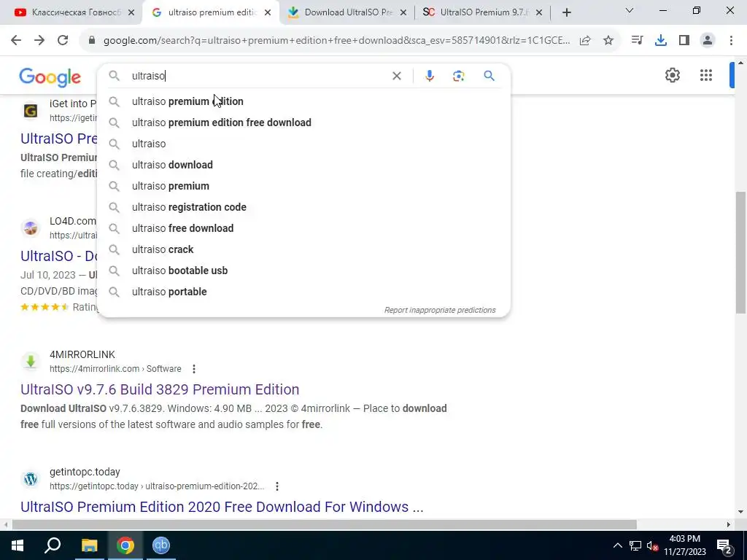This screenshot has height=560, width=747.
Task: Click the vertical page scrollbar thumb
Action: [x=740, y=252]
